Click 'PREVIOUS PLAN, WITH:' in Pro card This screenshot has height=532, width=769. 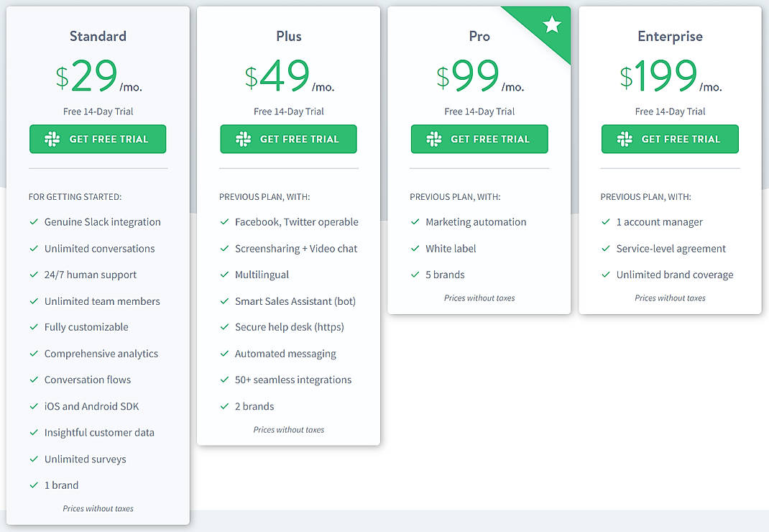pos(455,197)
